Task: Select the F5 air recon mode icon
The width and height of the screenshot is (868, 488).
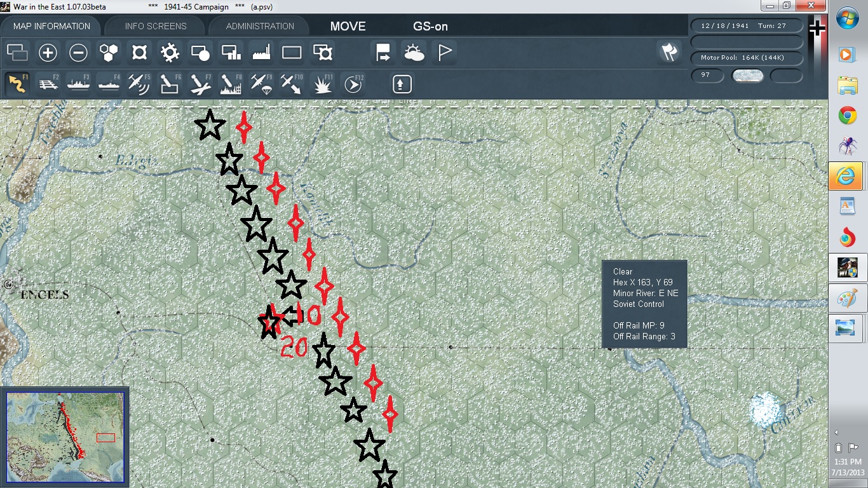Action: 139,84
